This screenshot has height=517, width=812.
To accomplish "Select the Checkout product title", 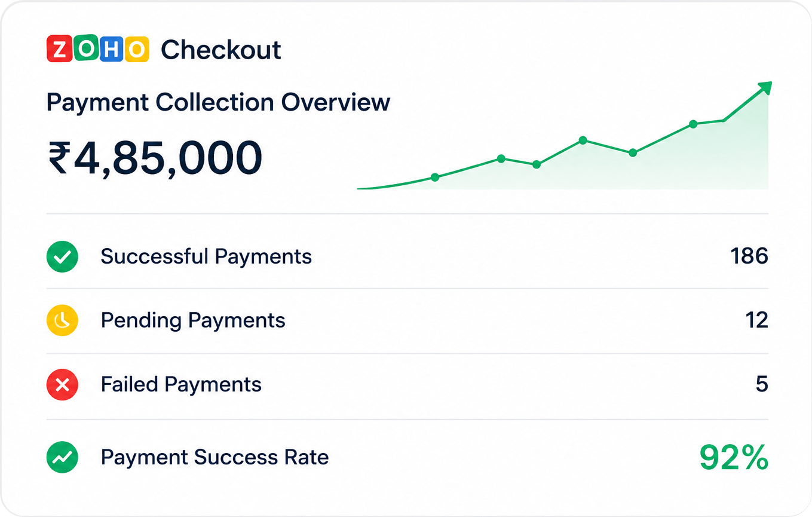I will (221, 50).
